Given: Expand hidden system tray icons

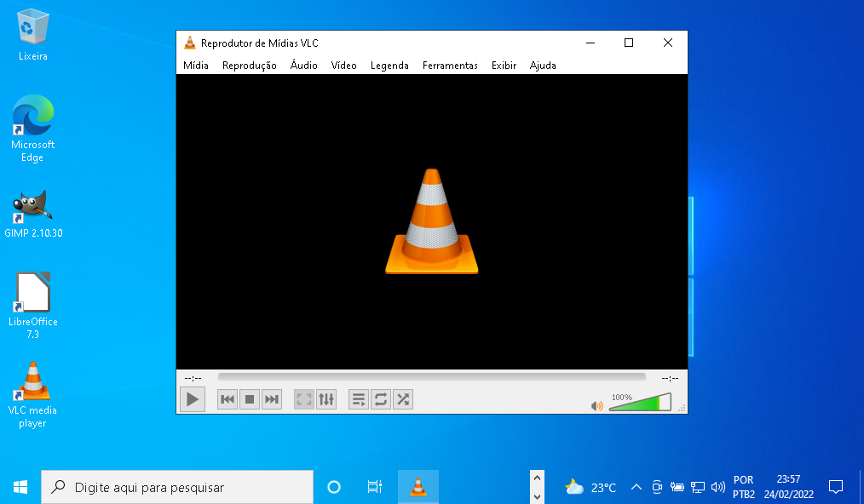Looking at the screenshot, I should pos(636,487).
